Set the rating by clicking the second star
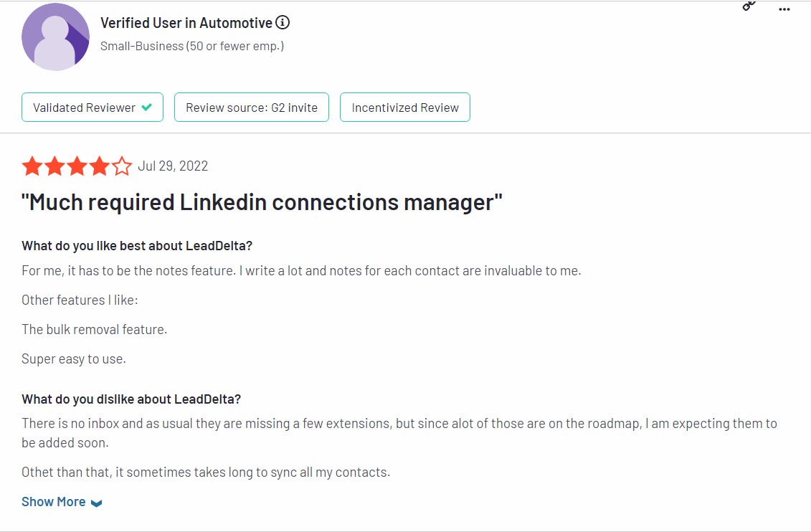Image resolution: width=811 pixels, height=532 pixels. pyautogui.click(x=54, y=166)
